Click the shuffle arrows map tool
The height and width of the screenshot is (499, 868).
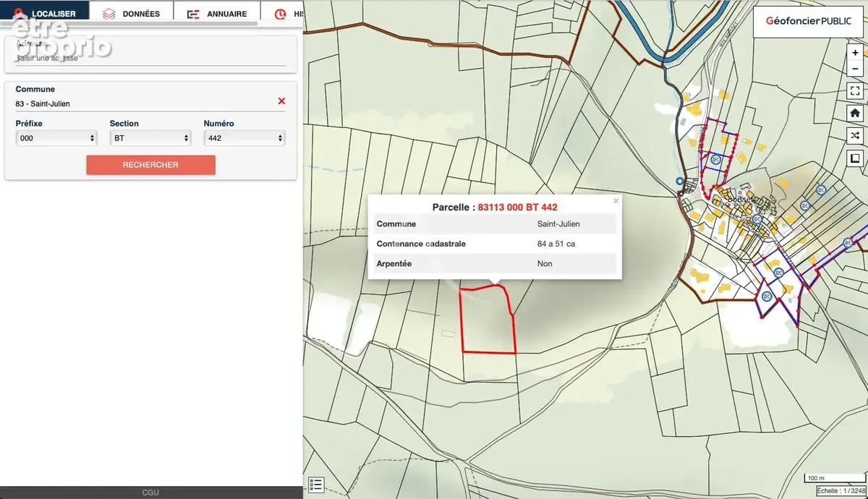tap(855, 135)
